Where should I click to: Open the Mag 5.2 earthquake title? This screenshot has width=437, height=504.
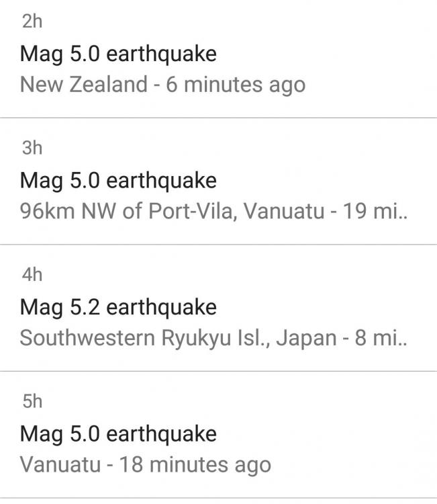click(x=118, y=307)
